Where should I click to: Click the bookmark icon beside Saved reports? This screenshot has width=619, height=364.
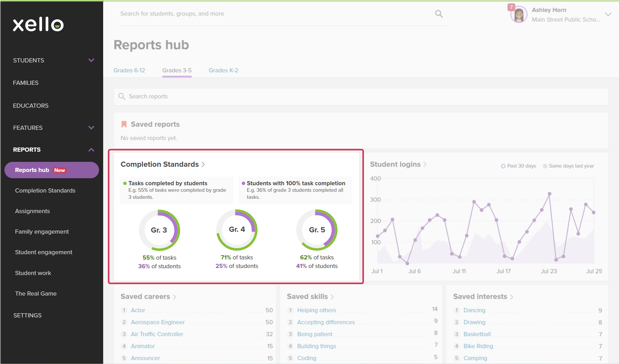point(124,124)
